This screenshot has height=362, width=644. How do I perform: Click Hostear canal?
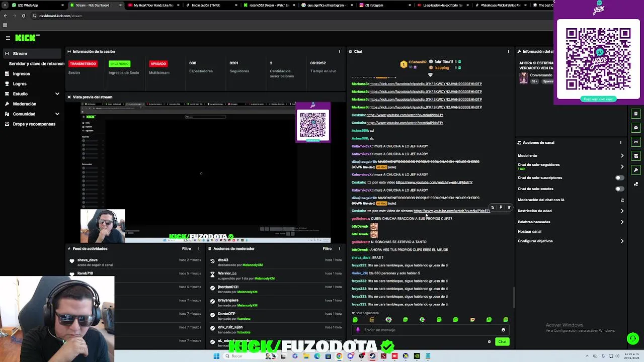(529, 232)
